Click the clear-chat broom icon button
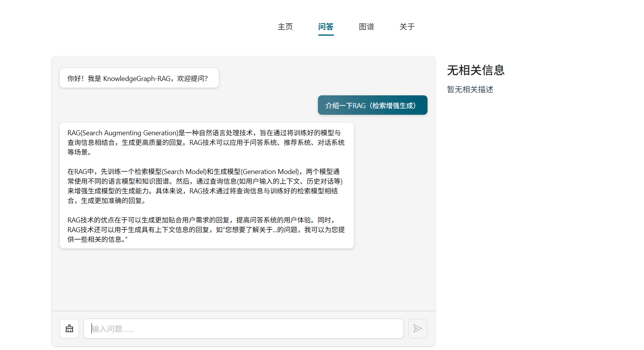Image resolution: width=644 pixels, height=350 pixels. [x=69, y=329]
